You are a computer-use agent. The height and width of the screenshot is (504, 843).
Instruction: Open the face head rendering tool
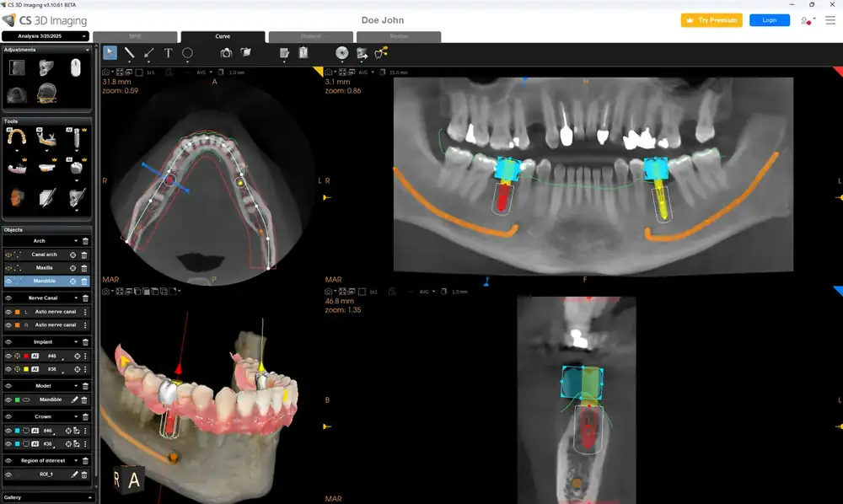coord(17,197)
